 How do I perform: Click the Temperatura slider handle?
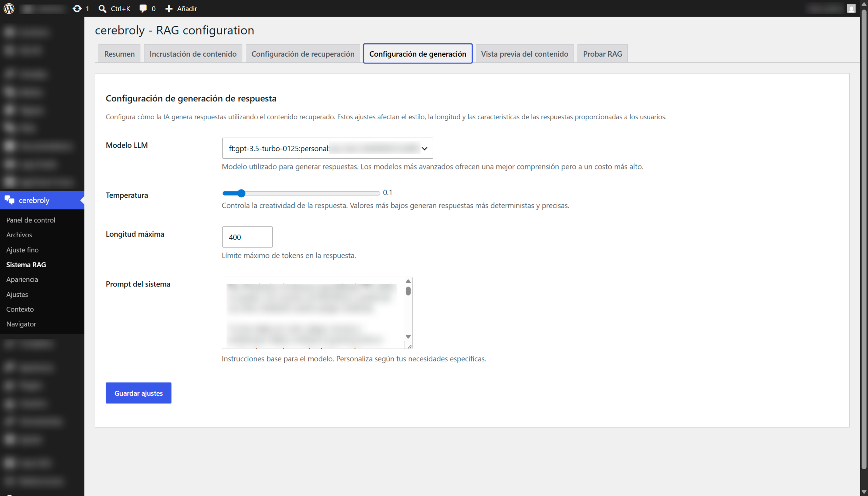point(241,193)
